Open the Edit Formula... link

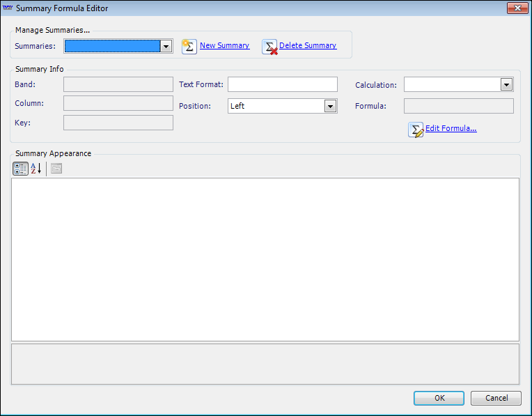[x=451, y=128]
